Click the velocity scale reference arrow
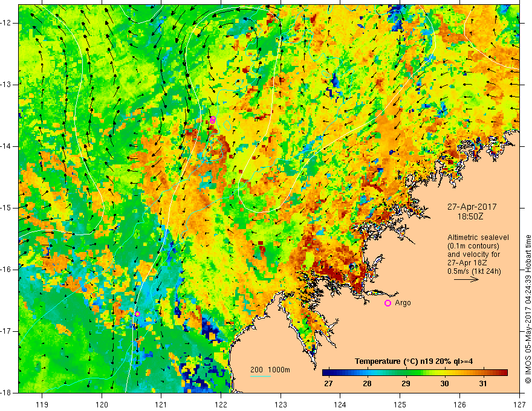Viewport: 532px width, 411px height. 466,280
